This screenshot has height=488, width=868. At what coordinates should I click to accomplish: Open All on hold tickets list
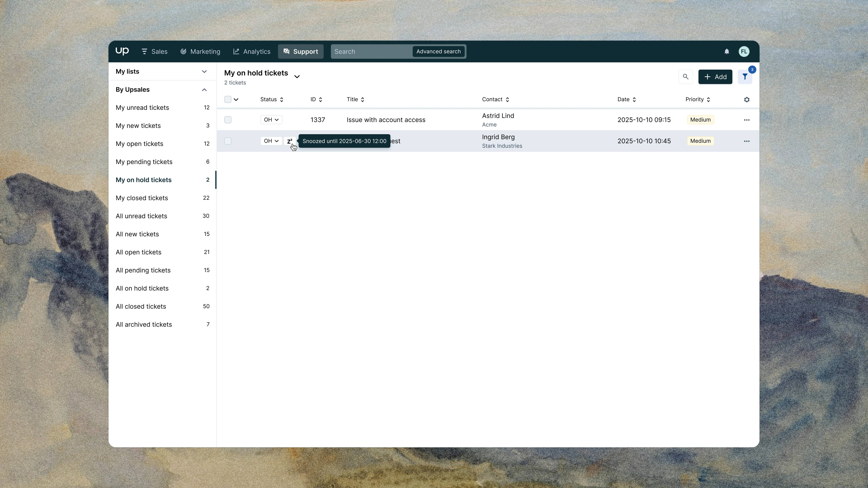163,288
